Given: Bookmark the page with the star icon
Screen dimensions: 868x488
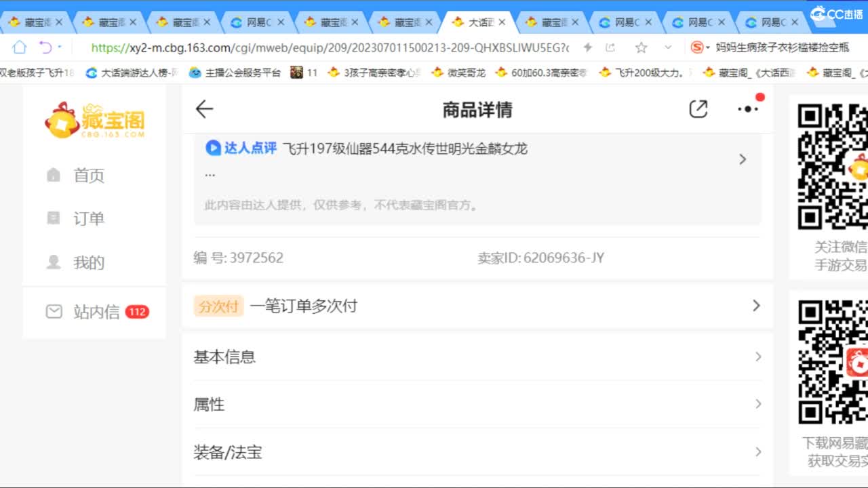Looking at the screenshot, I should 641,47.
